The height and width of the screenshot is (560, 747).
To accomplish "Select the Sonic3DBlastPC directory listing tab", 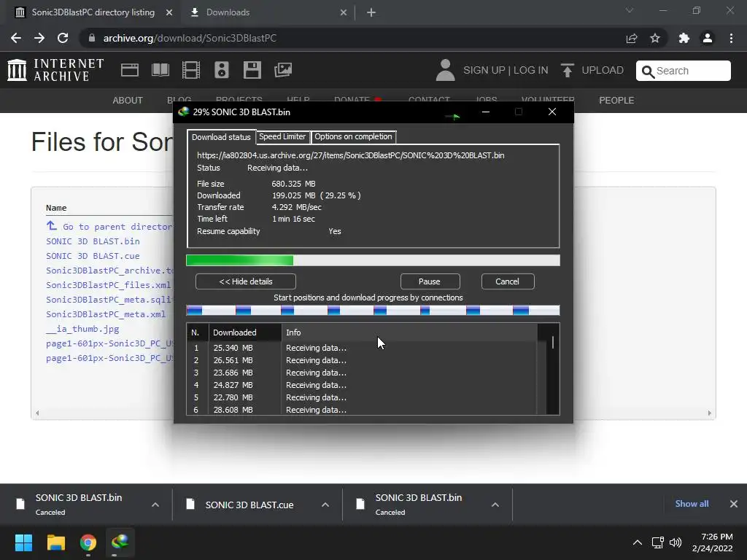I will coord(93,12).
